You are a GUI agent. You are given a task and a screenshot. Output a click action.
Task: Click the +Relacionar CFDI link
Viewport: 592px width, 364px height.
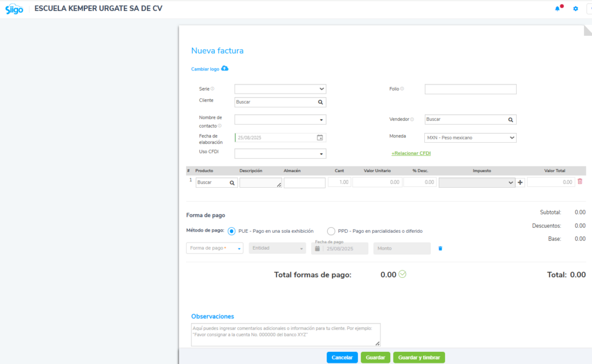click(x=411, y=153)
